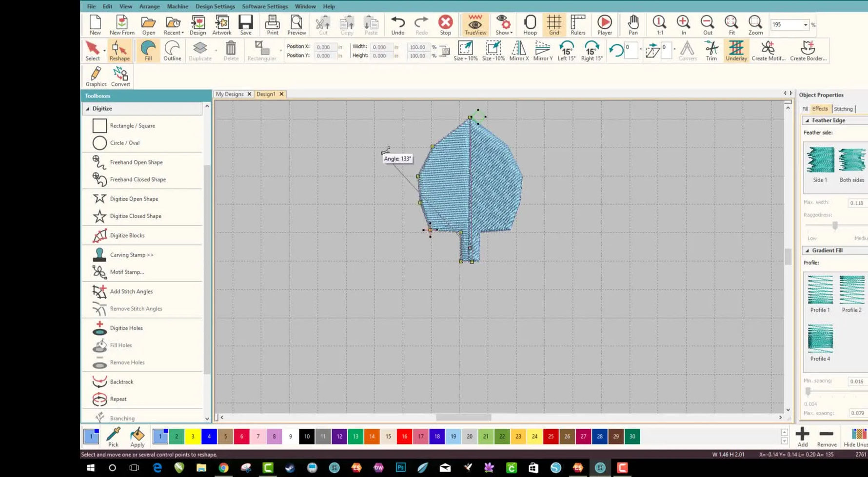Open Create Motif tool

[x=768, y=51]
